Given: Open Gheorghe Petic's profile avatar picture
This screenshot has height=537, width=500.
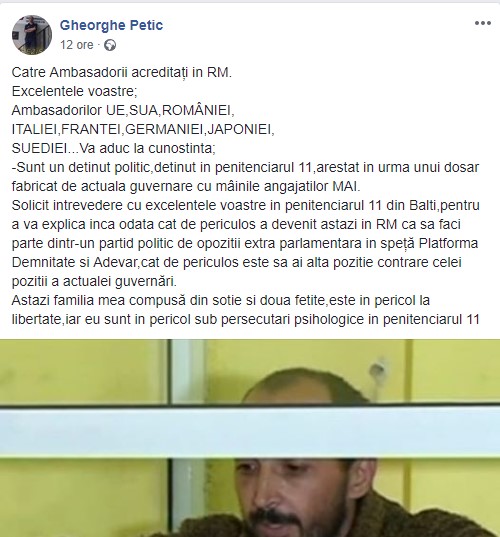Looking at the screenshot, I should (32, 35).
